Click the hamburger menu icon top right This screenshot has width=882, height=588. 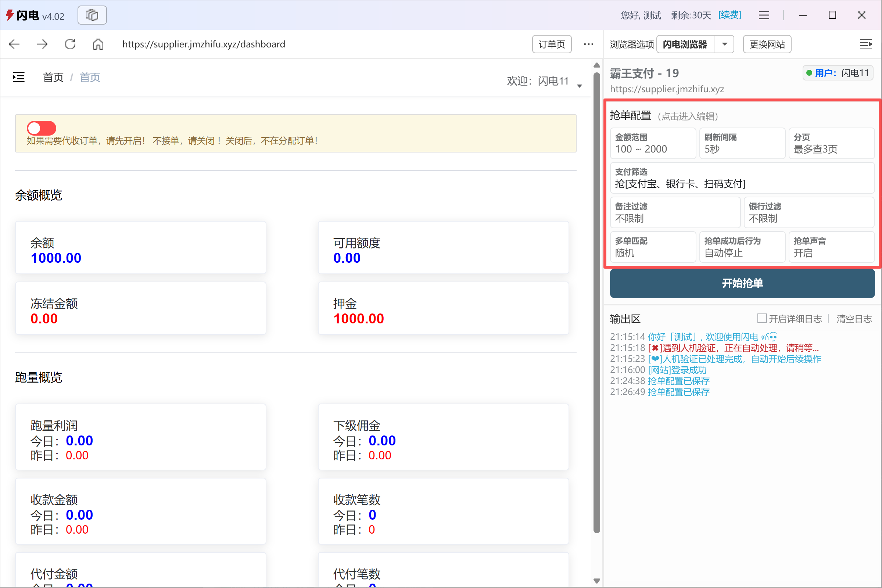(764, 15)
